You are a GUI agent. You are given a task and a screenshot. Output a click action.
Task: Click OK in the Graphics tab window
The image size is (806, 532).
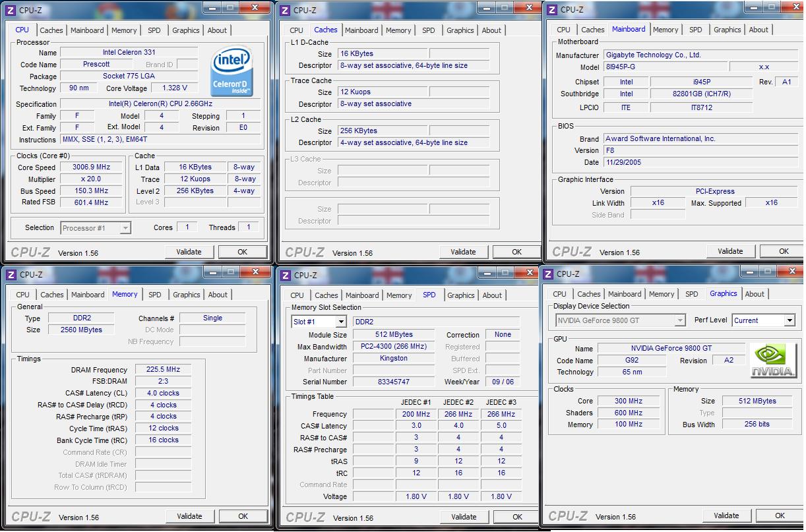click(x=780, y=516)
